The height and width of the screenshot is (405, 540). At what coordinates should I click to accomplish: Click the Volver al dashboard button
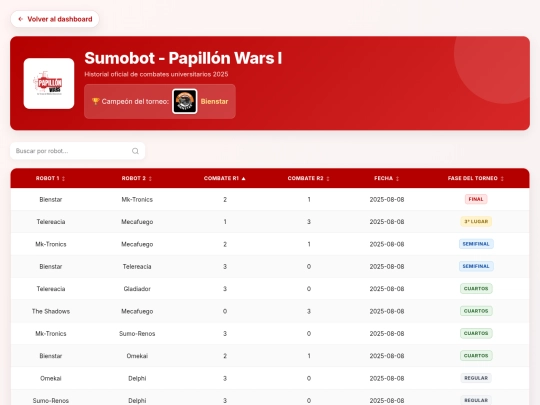click(x=55, y=19)
